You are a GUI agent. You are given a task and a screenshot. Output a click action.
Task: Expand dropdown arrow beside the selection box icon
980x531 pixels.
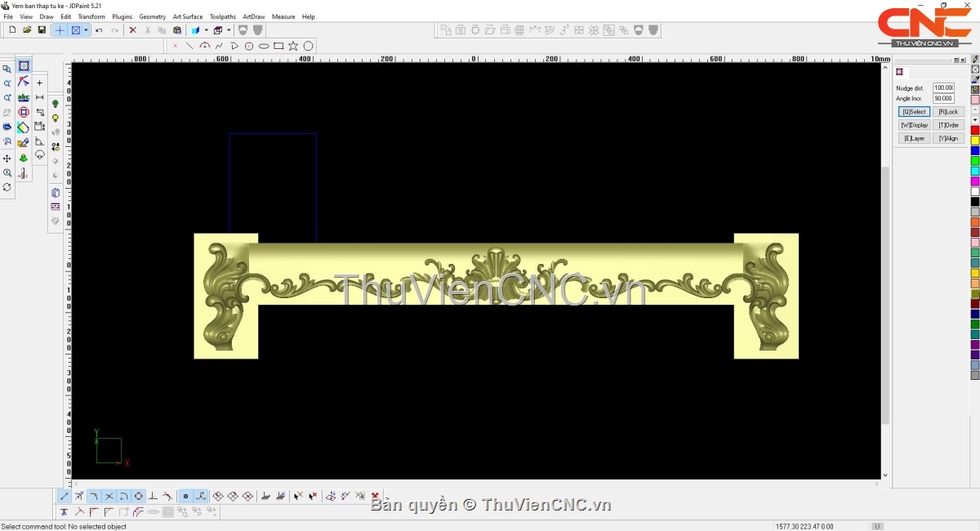point(86,30)
